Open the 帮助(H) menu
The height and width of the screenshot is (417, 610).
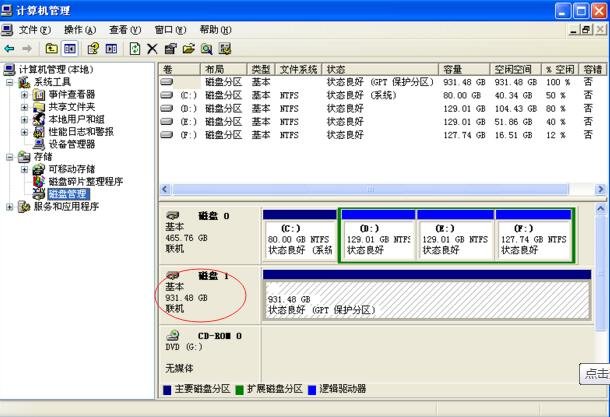pyautogui.click(x=215, y=30)
